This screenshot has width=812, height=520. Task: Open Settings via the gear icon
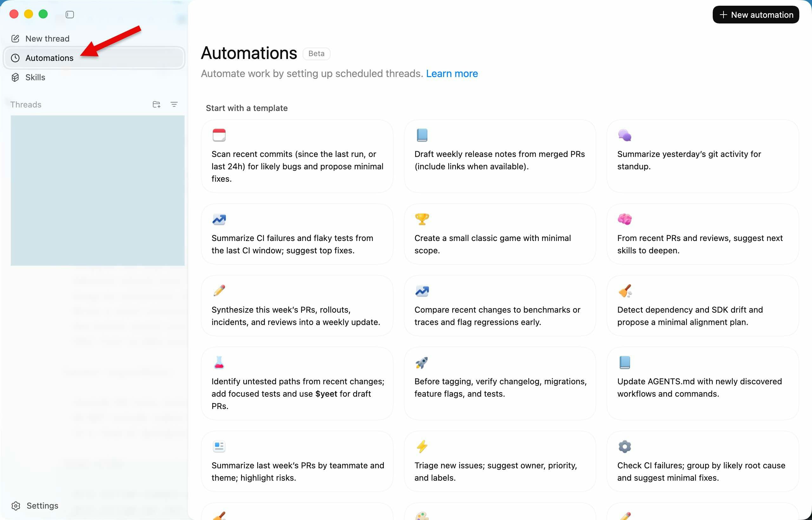click(x=16, y=505)
